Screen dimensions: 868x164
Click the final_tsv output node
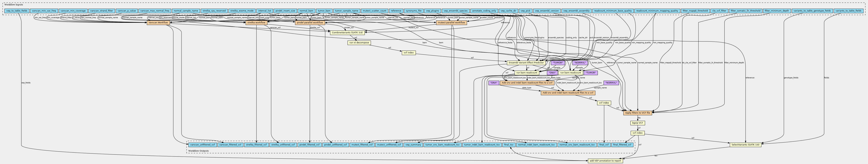(x=508, y=145)
